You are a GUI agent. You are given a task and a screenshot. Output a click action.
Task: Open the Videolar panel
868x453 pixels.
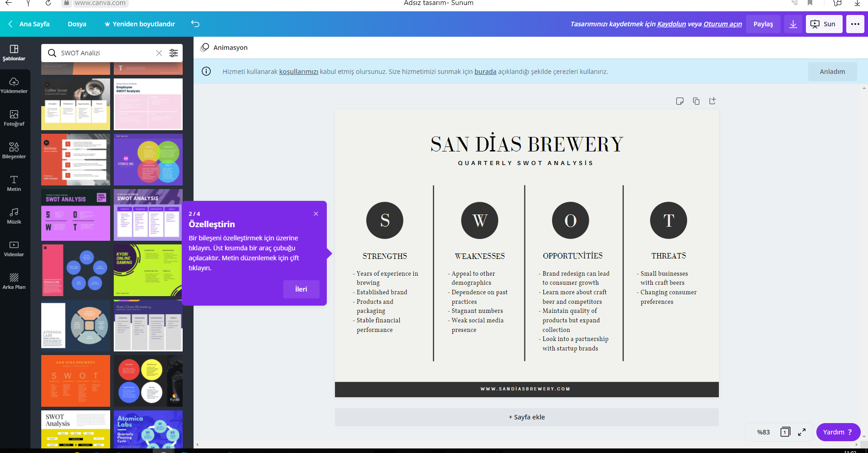[14, 248]
